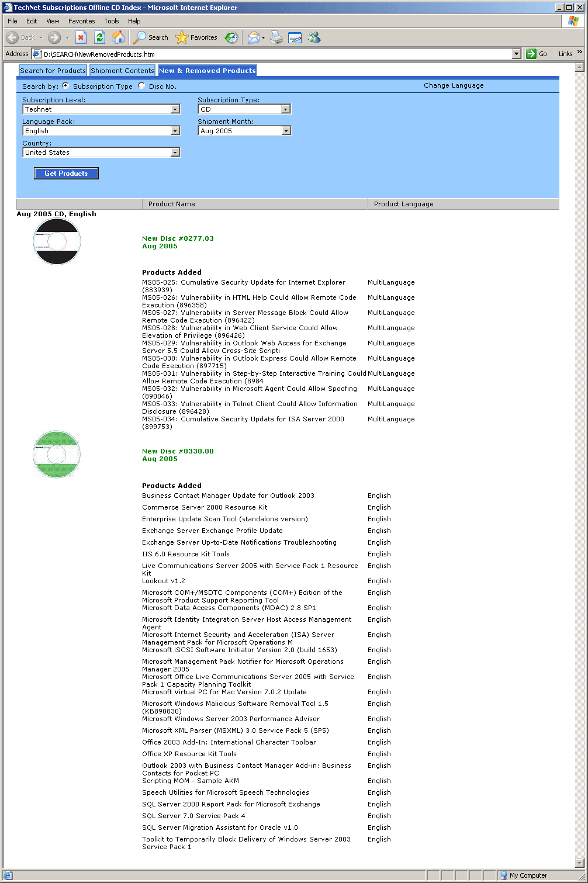The height and width of the screenshot is (883, 588).
Task: Open View menu
Action: click(x=53, y=21)
